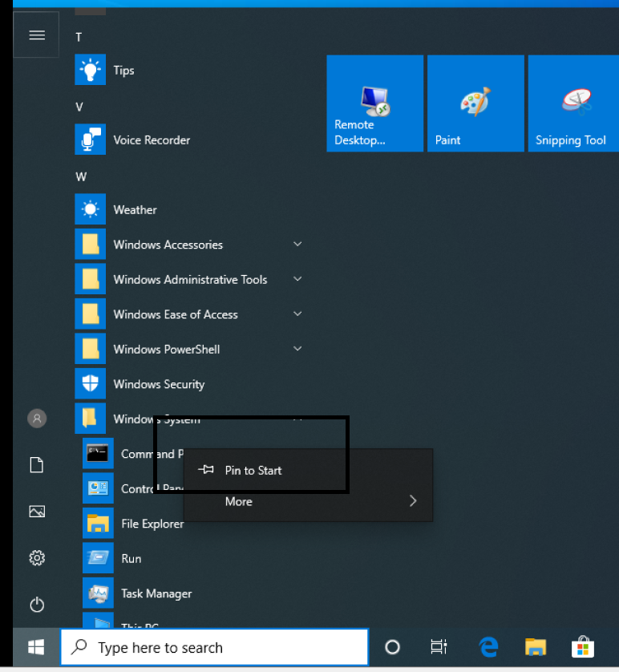This screenshot has width=619, height=672.
Task: Click the 'File Explorer' label in list
Action: 152,524
